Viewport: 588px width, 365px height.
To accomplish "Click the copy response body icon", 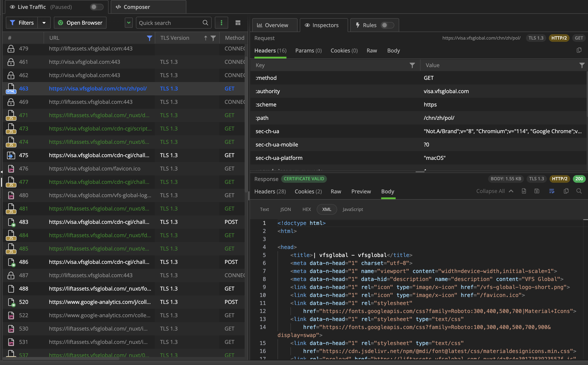I will [566, 191].
